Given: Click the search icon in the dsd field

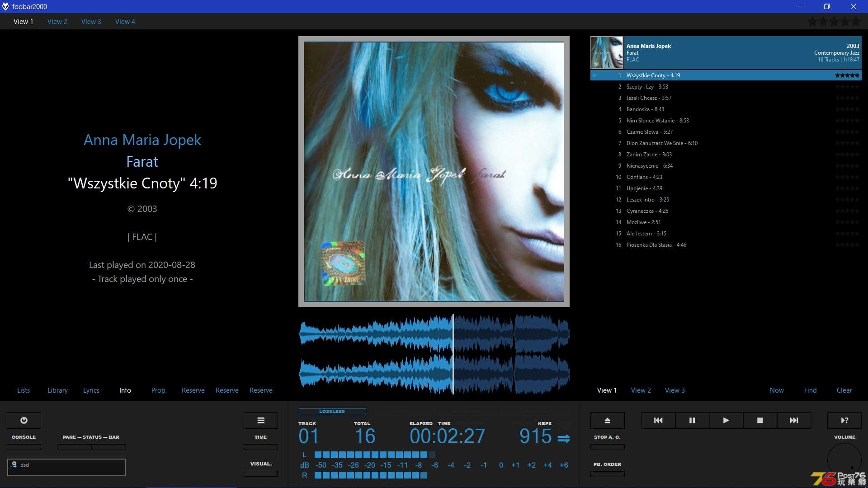Looking at the screenshot, I should coord(14,465).
